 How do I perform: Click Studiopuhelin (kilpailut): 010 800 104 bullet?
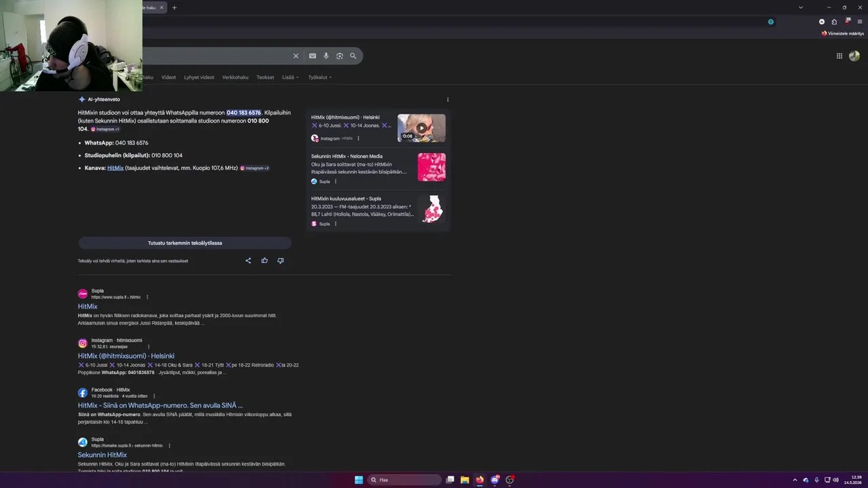(x=133, y=155)
